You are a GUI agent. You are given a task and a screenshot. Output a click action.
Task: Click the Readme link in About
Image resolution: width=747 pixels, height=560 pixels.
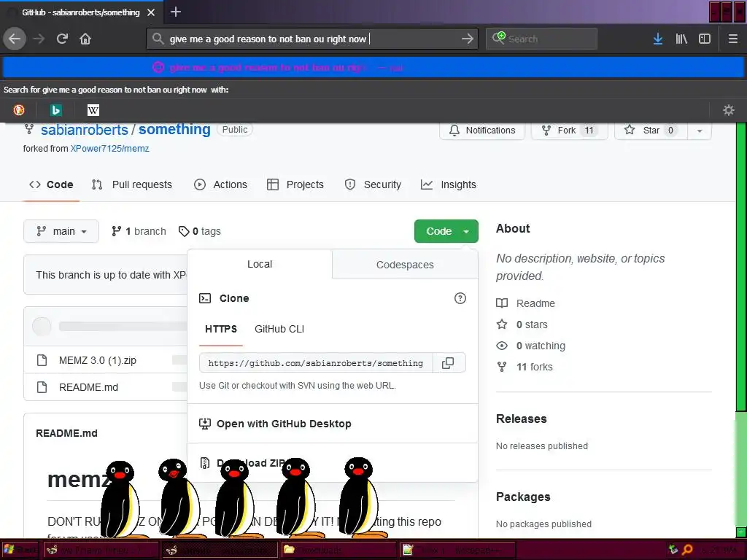(x=525, y=303)
